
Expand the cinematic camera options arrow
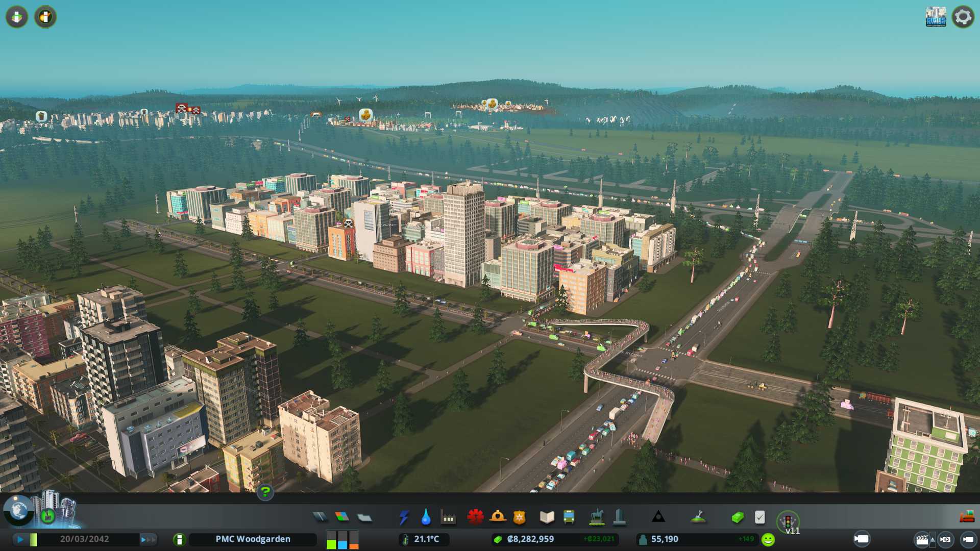click(933, 539)
